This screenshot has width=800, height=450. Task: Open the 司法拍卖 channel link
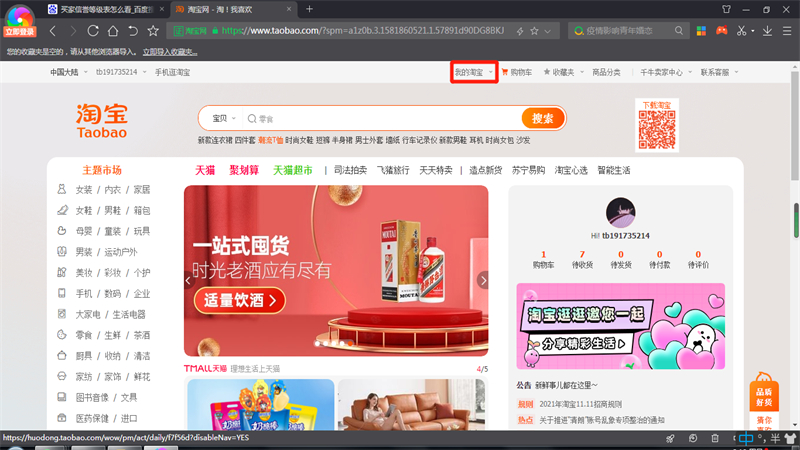(x=350, y=170)
